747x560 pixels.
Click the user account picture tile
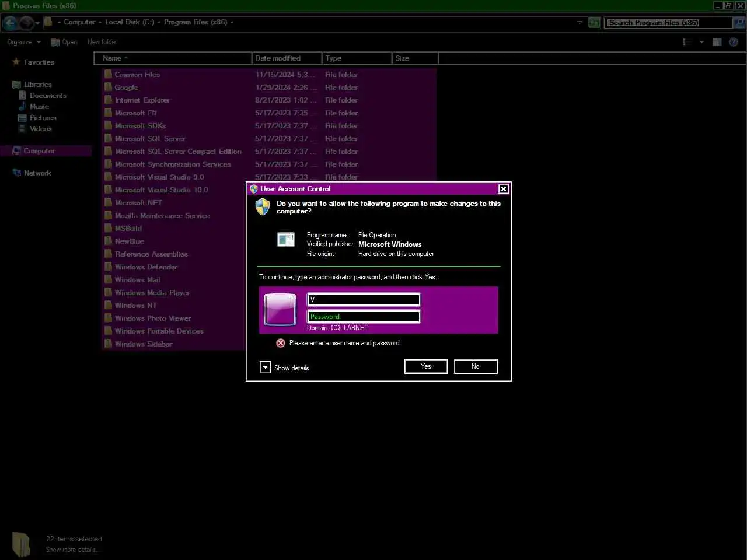[x=280, y=309]
